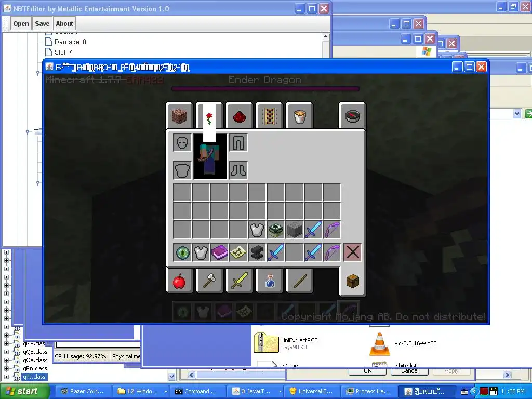Select the highlighted qTt.class entry

(x=34, y=377)
